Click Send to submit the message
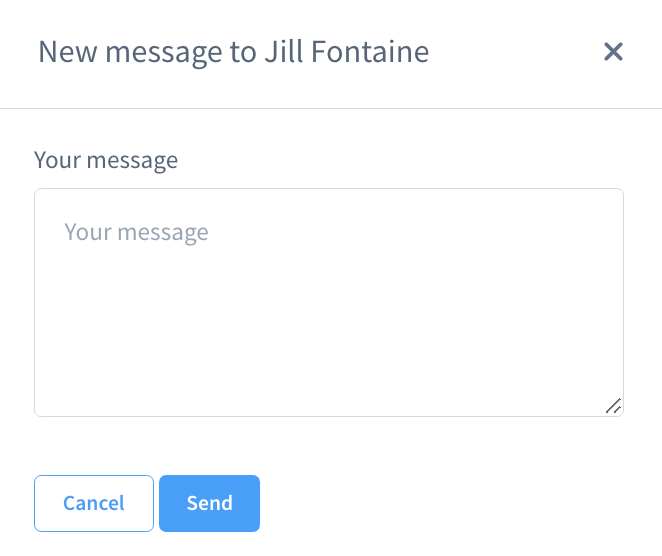The height and width of the screenshot is (556, 662). point(209,503)
